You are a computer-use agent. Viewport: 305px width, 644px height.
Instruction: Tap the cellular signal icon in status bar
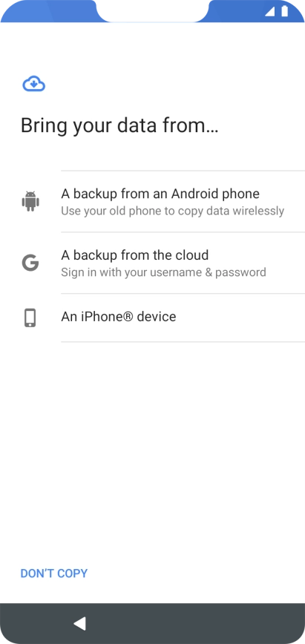point(269,12)
